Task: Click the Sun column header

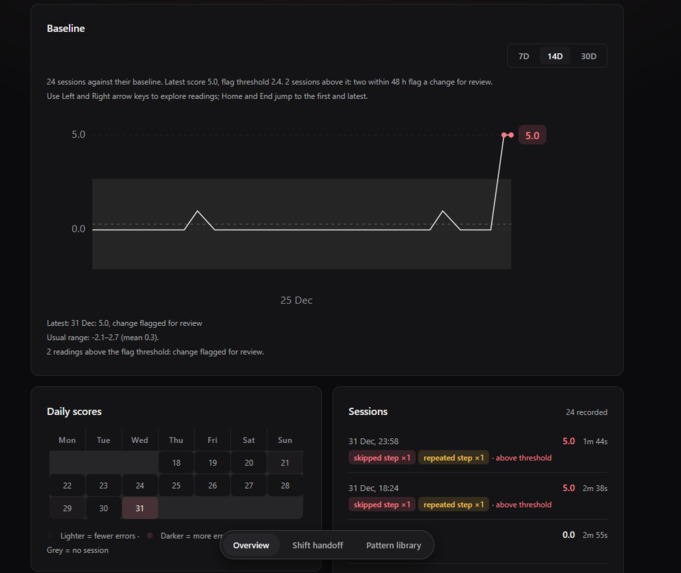Action: tap(285, 440)
